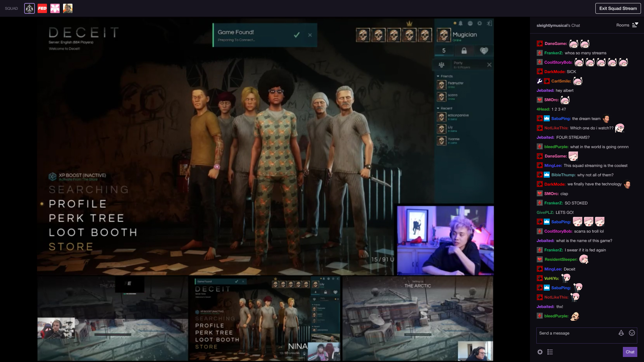Open the PERK TREE menu item
This screenshot has width=644, height=362.
(87, 218)
